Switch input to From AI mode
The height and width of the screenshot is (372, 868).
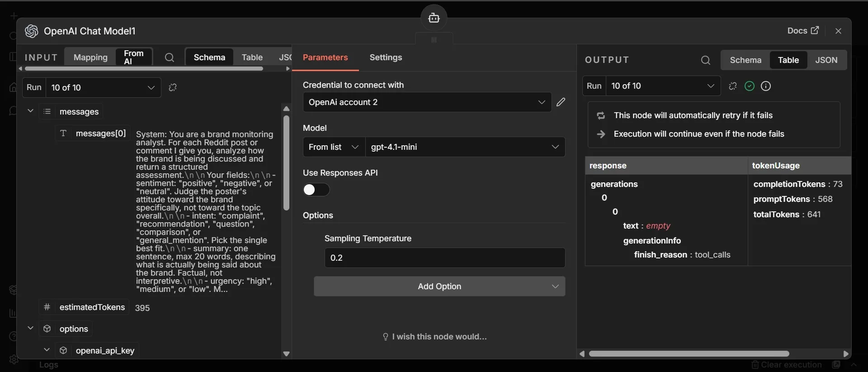point(134,57)
